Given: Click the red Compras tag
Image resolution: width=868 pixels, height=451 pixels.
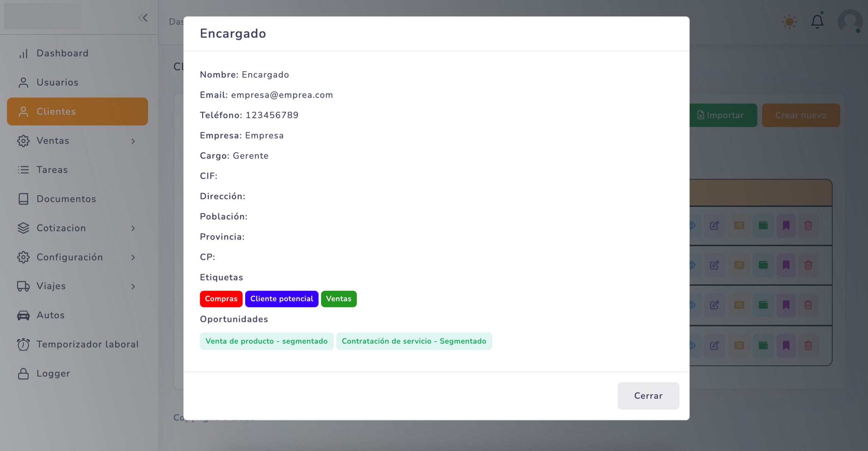Looking at the screenshot, I should [221, 299].
